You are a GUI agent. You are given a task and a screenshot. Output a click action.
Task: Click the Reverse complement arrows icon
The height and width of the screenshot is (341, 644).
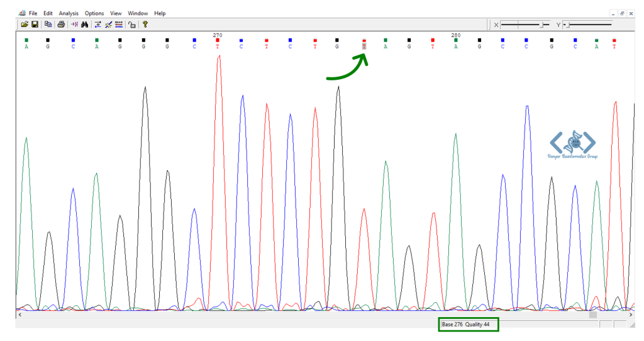(97, 24)
